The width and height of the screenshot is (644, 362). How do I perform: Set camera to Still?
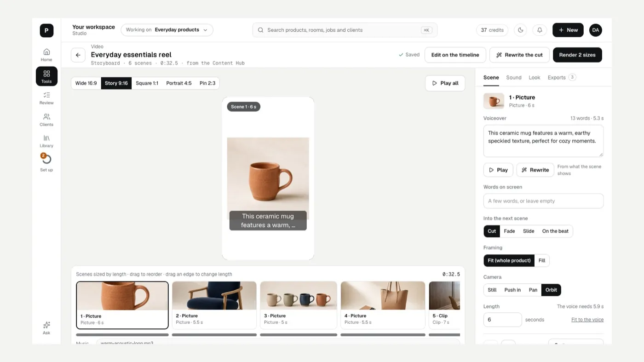(492, 290)
